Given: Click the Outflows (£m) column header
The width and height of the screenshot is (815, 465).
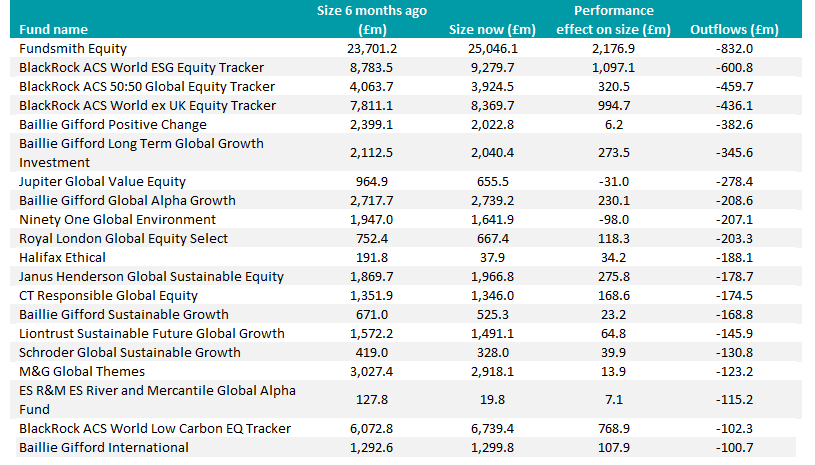Looking at the screenshot, I should point(734,29).
